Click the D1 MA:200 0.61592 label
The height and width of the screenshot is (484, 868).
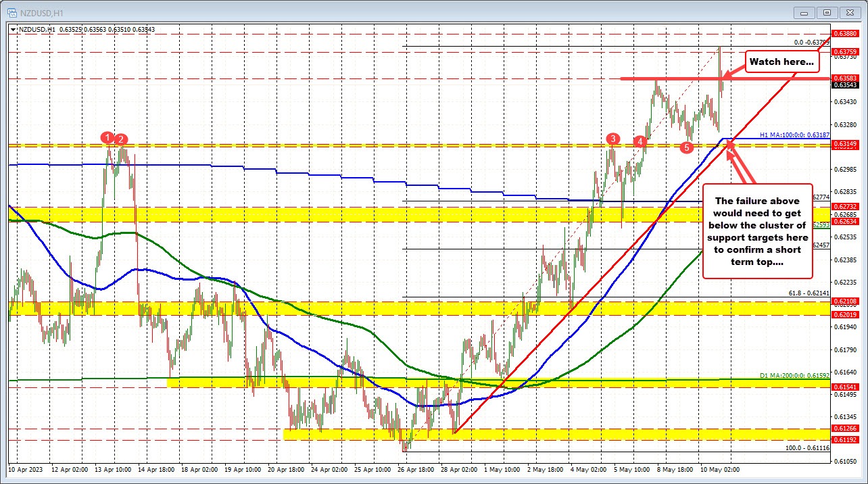click(x=795, y=375)
